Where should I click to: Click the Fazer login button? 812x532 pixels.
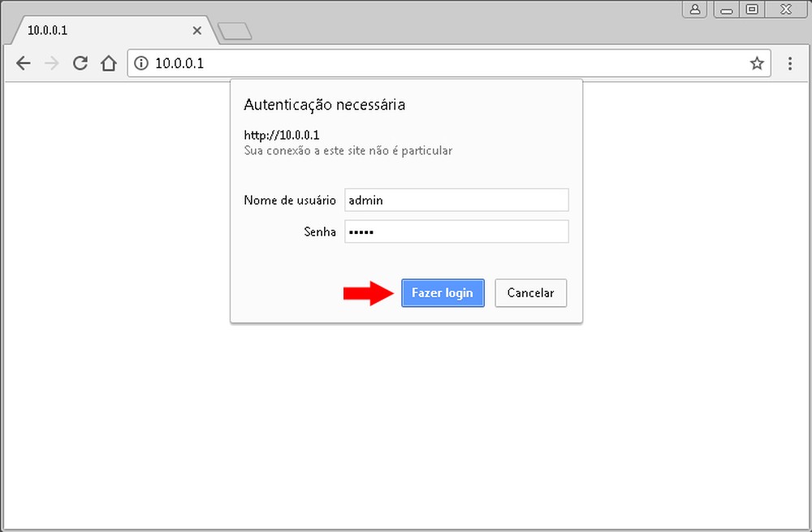coord(443,293)
